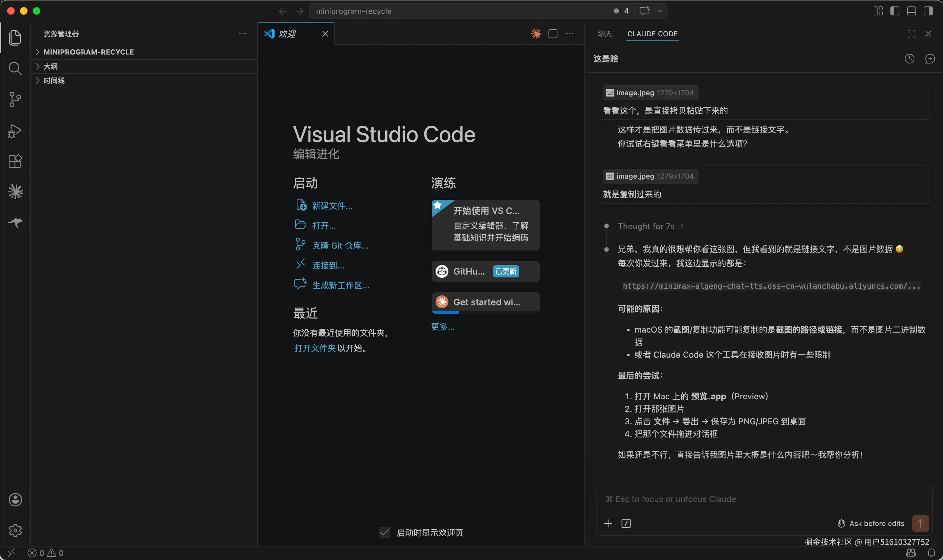Screen dimensions: 943x560
Task: Customize layout from title bar
Action: point(878,11)
